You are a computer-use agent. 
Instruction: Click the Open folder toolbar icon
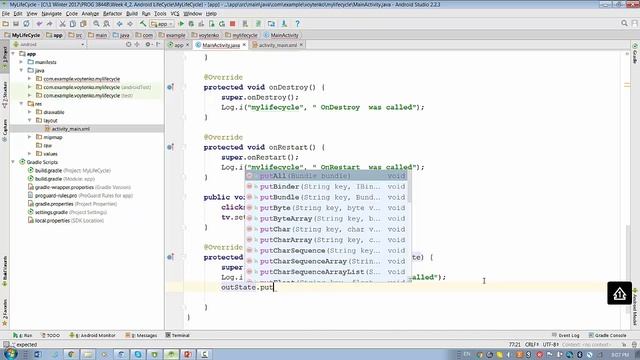pyautogui.click(x=6, y=24)
